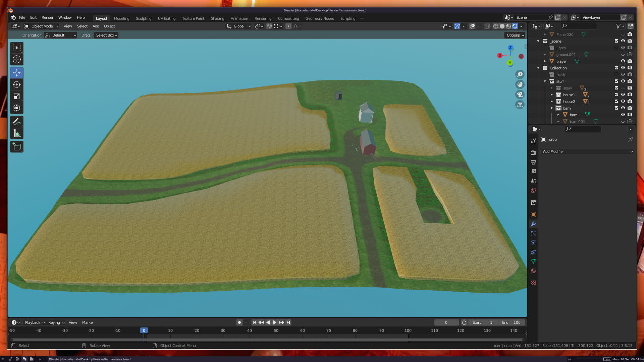The width and height of the screenshot is (644, 362).
Task: Open the Material properties tab
Action: 533,271
